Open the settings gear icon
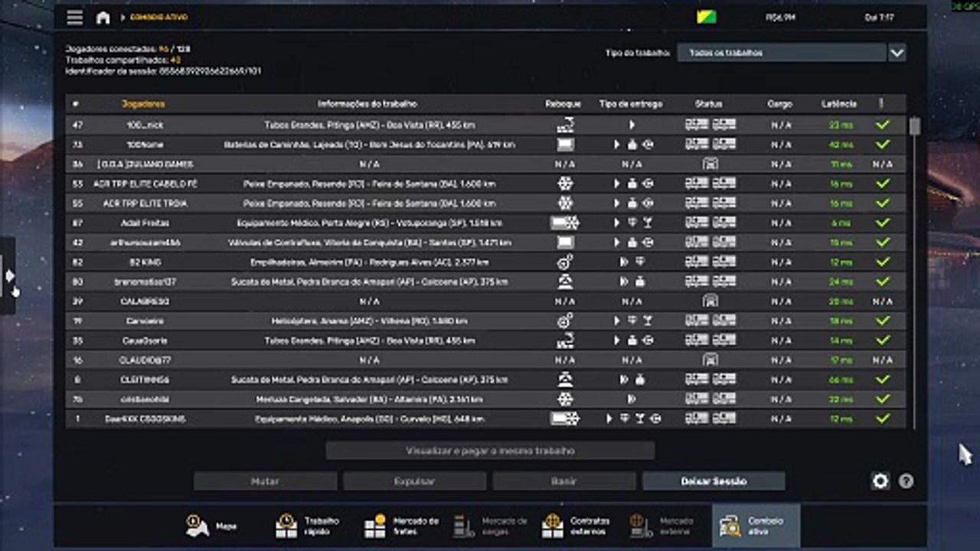Image resolution: width=980 pixels, height=551 pixels. [x=880, y=481]
